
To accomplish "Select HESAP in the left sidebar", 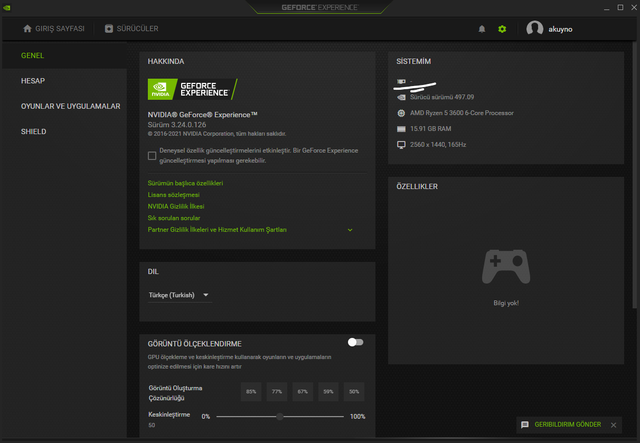I will (x=33, y=80).
